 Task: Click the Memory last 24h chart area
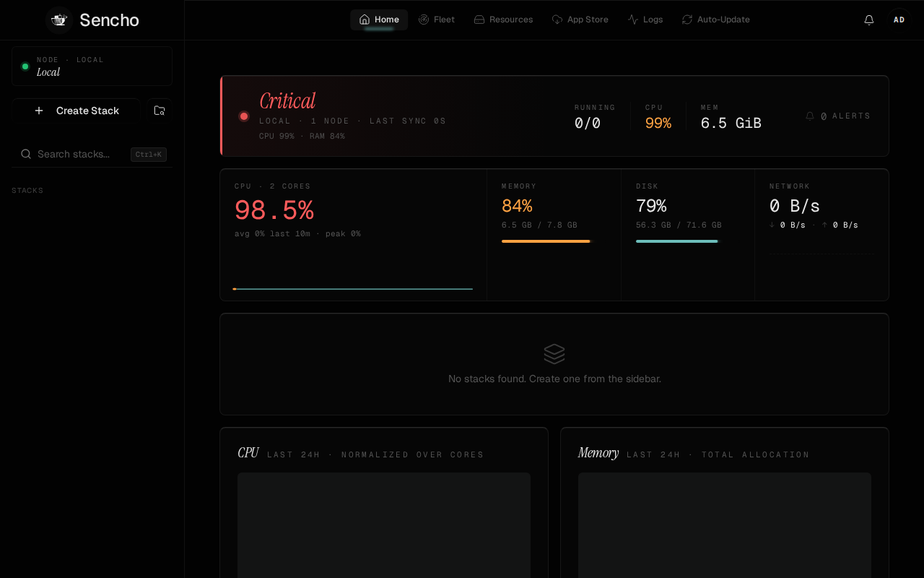(x=725, y=525)
